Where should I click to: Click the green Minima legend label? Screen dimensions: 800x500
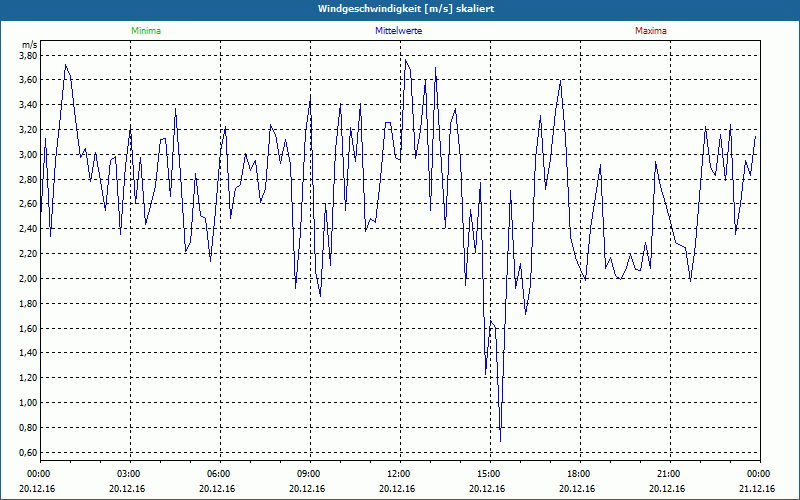click(146, 31)
